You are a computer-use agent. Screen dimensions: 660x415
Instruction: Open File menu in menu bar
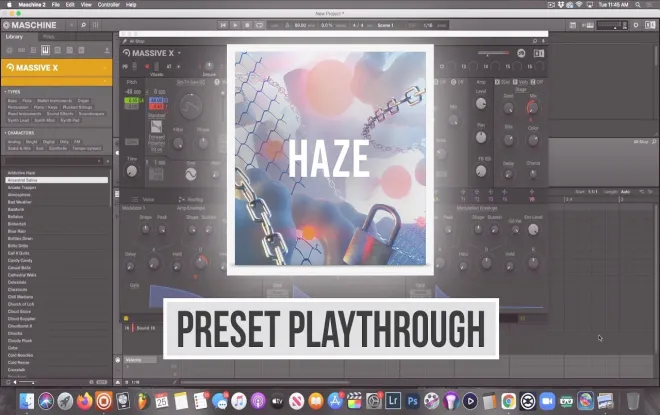(56, 5)
